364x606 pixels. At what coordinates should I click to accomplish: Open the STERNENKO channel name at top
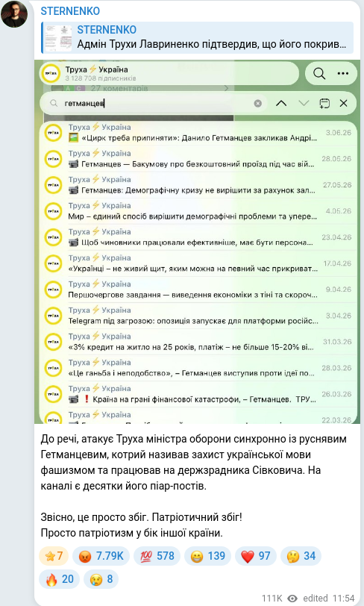coord(70,11)
